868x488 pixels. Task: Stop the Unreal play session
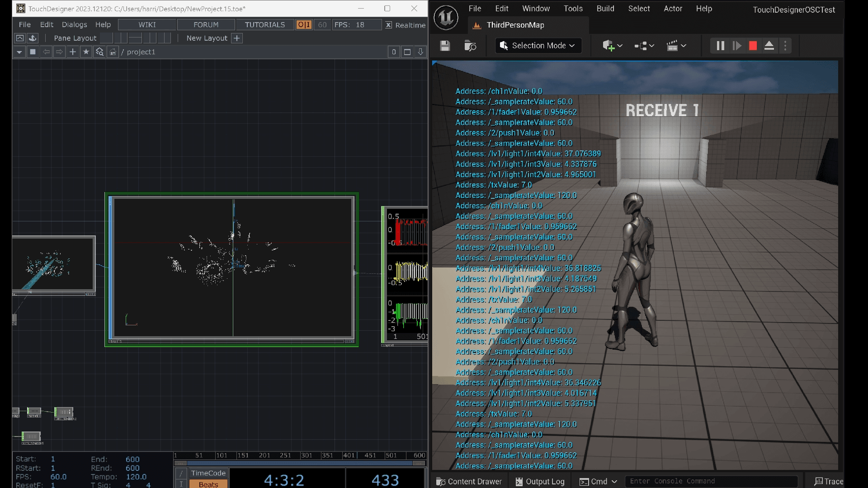pos(753,46)
